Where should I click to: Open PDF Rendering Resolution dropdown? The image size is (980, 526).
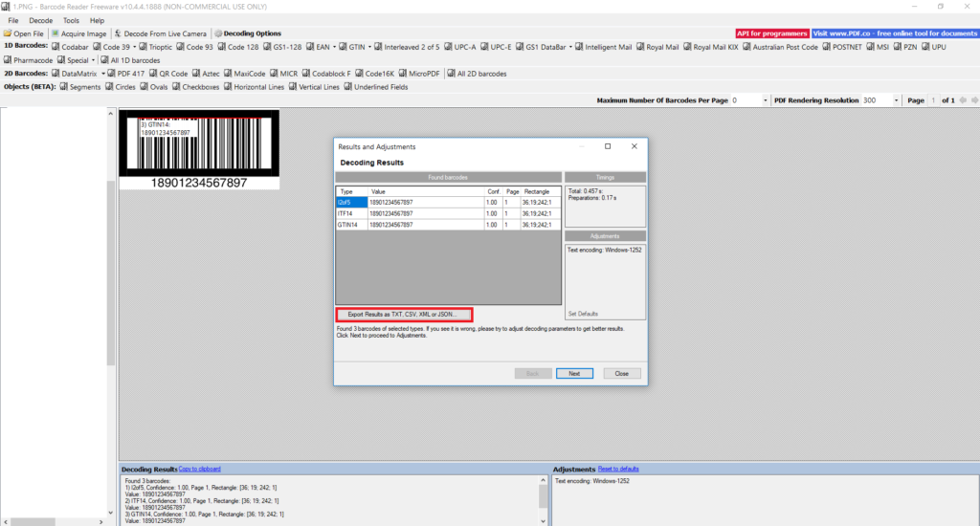pyautogui.click(x=896, y=100)
